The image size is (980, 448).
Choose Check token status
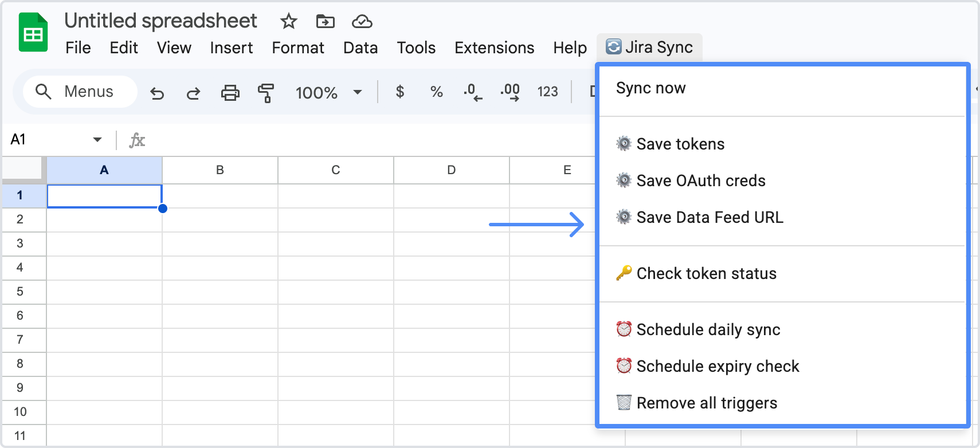point(782,273)
